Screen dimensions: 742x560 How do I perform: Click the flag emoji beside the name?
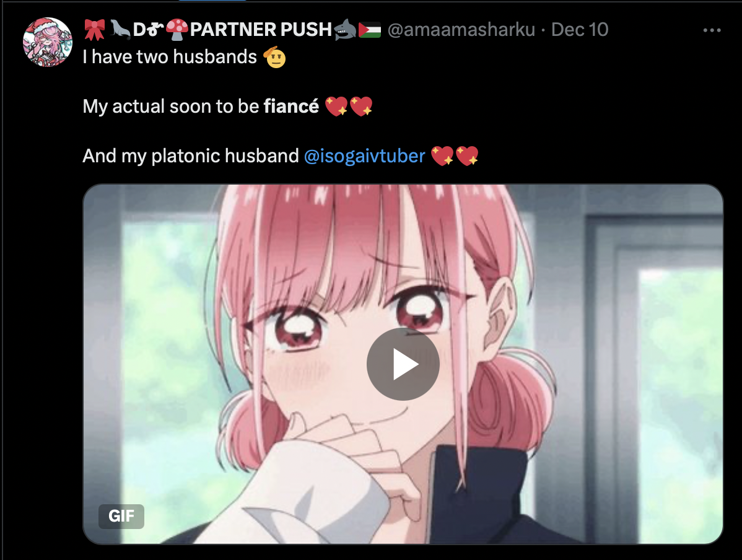click(x=370, y=30)
